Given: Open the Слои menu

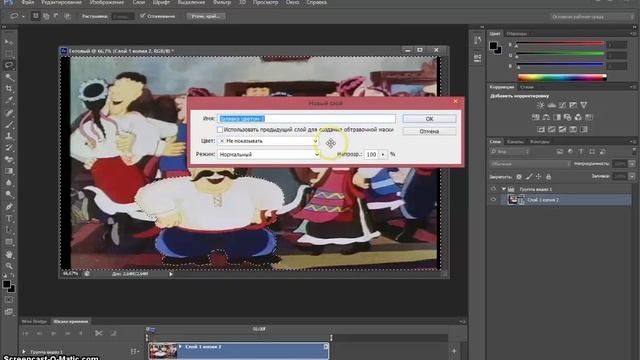Looking at the screenshot, I should pyautogui.click(x=139, y=2).
